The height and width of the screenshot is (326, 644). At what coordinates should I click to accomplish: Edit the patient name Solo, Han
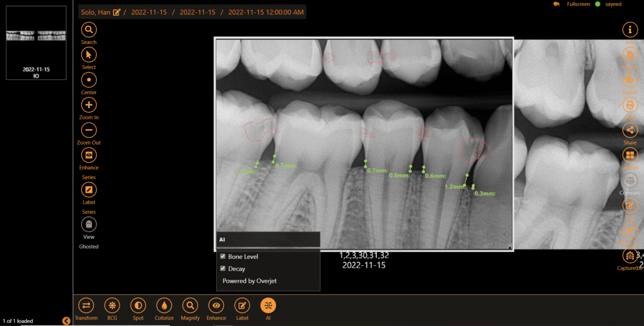click(118, 12)
